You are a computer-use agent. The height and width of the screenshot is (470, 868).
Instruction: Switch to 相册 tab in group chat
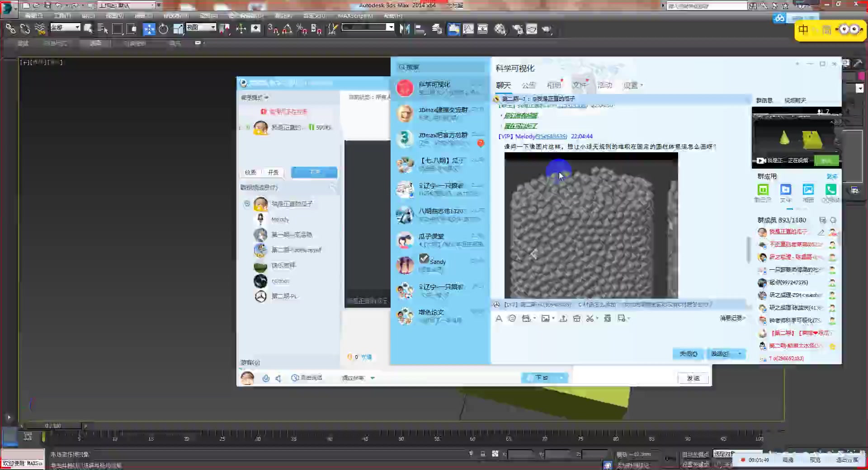(x=554, y=85)
